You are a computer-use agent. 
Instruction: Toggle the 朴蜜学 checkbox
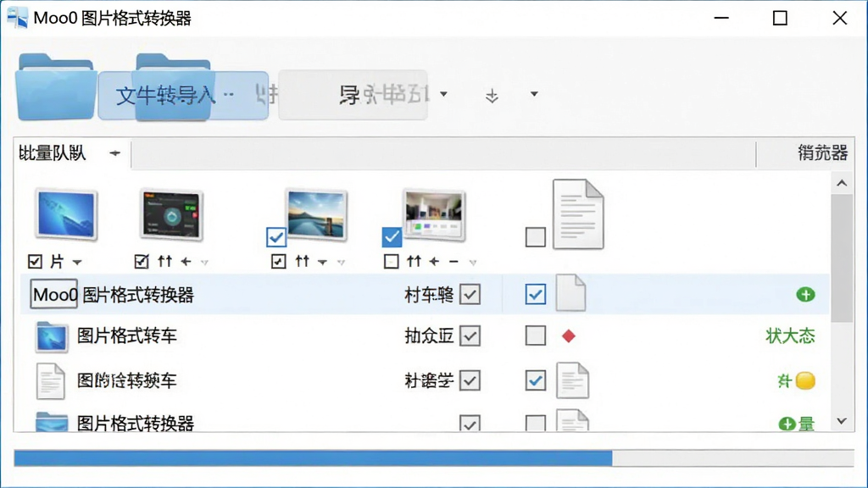pyautogui.click(x=470, y=380)
